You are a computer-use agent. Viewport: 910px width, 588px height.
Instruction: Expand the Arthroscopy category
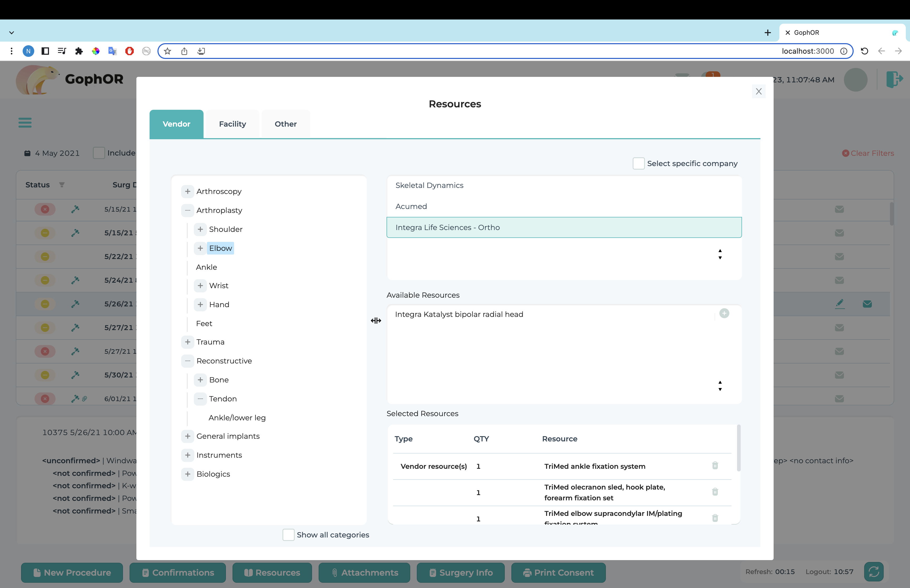(187, 191)
